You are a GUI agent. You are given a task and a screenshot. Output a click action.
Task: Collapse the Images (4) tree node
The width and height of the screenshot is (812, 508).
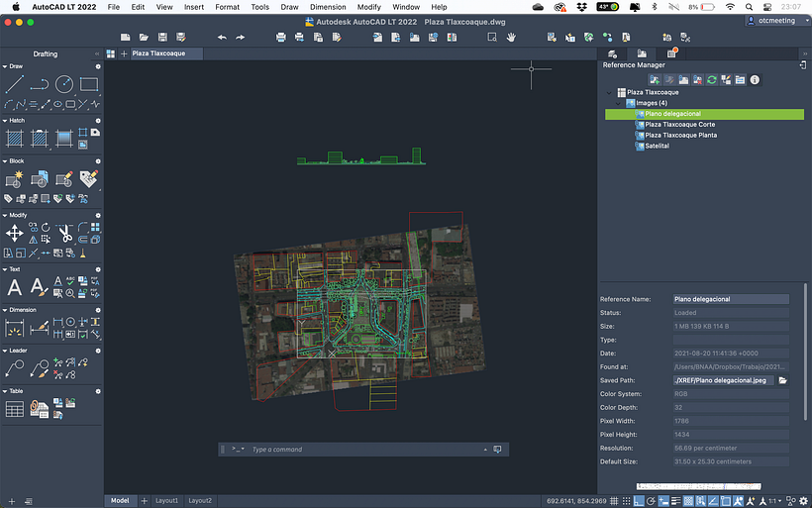pyautogui.click(x=618, y=103)
